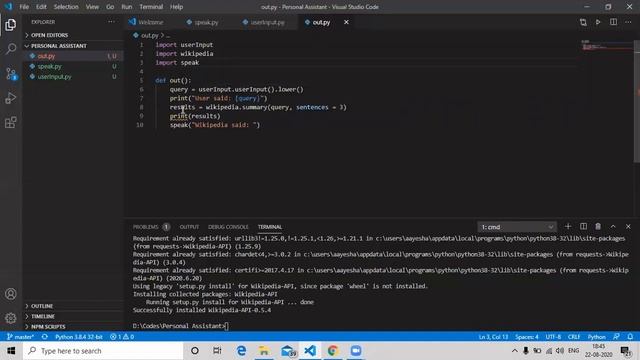Open the Source Control view
The image size is (640, 360).
[x=11, y=73]
